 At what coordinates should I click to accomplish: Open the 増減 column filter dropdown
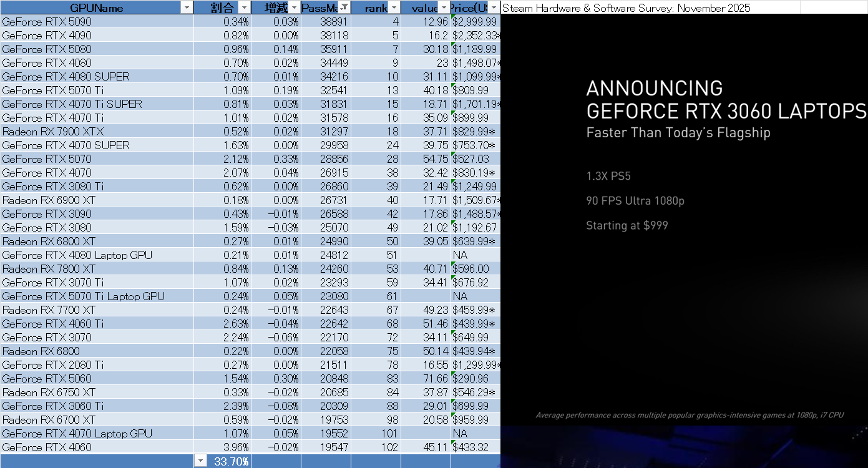[294, 7]
